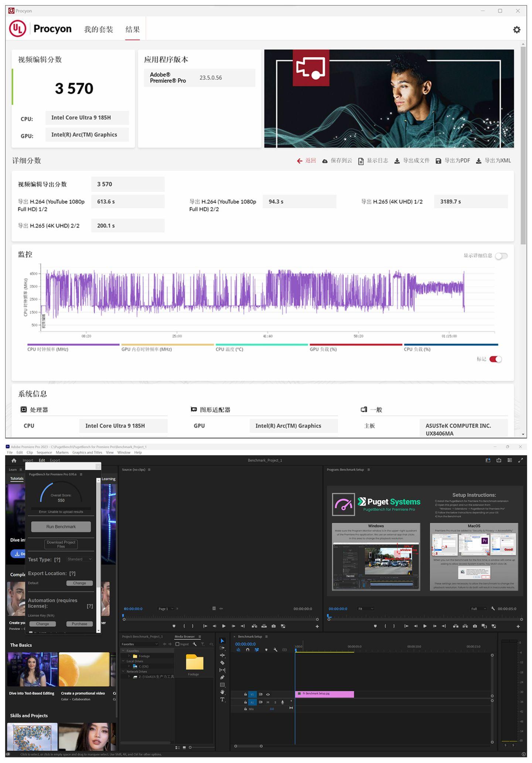Select the Pen tool in Premiere

(222, 677)
